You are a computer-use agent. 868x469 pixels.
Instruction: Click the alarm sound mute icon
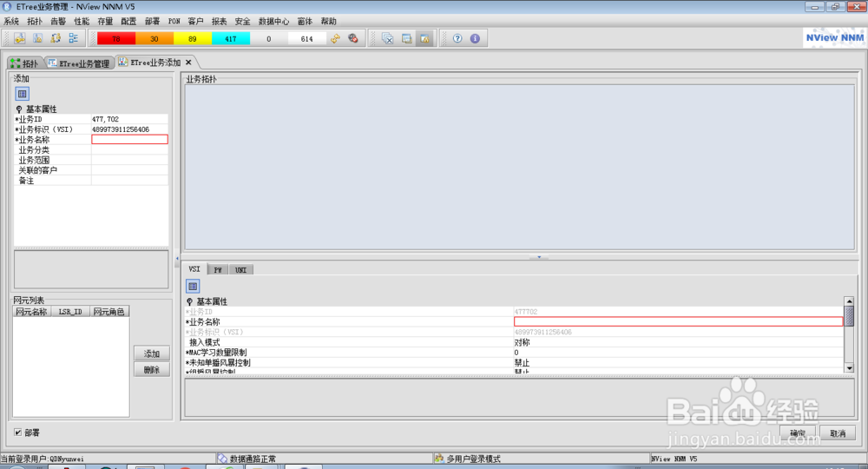pos(353,38)
